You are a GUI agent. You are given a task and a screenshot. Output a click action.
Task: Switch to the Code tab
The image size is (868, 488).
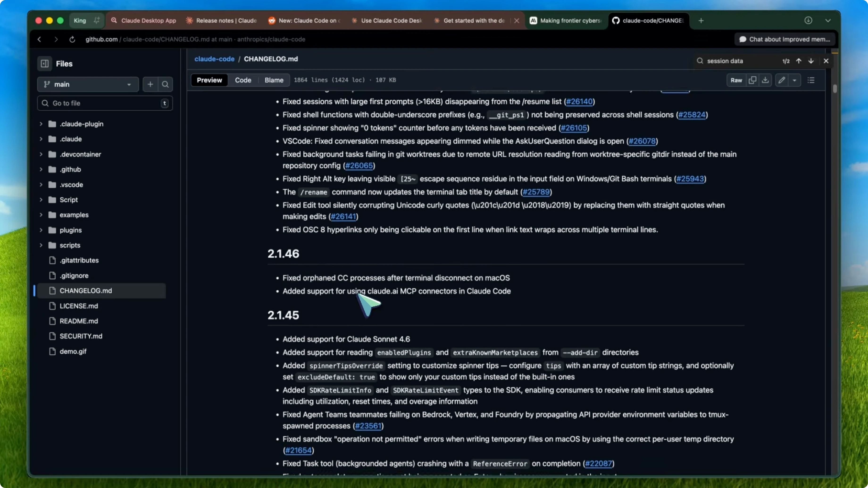pyautogui.click(x=243, y=80)
